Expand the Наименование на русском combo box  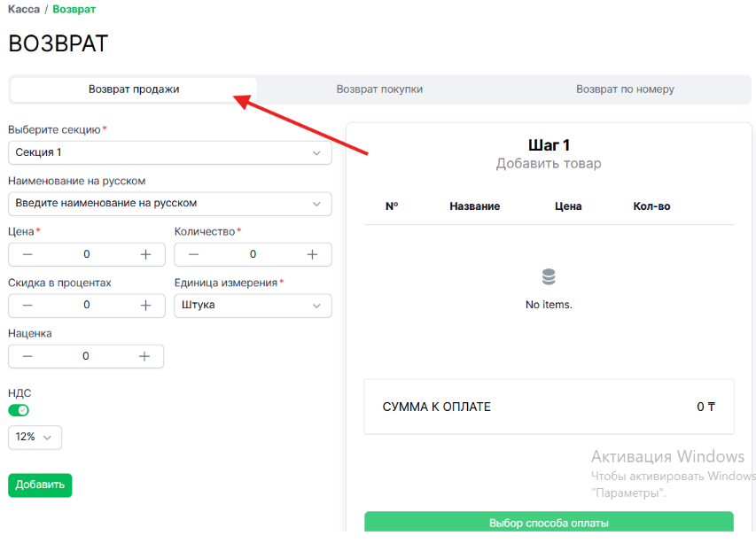169,203
